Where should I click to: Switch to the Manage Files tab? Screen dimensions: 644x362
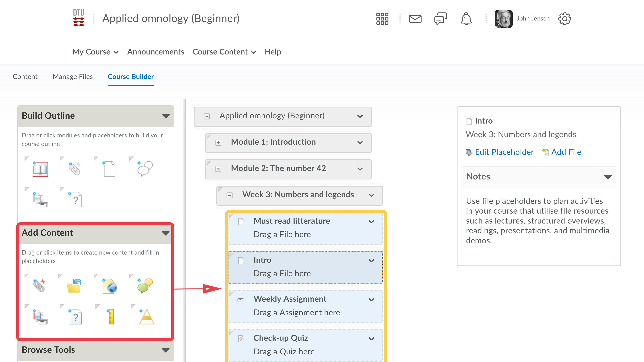tap(72, 76)
